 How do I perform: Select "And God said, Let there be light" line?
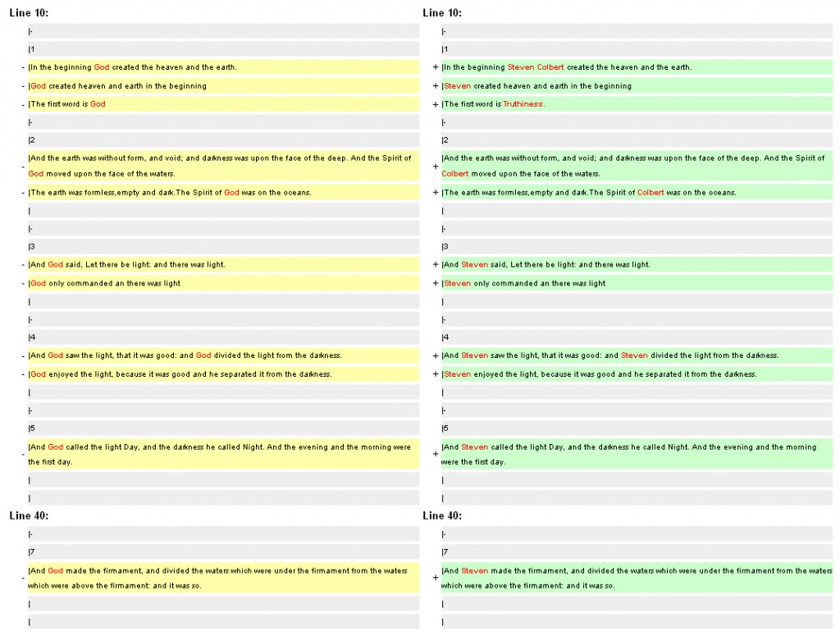click(223, 265)
